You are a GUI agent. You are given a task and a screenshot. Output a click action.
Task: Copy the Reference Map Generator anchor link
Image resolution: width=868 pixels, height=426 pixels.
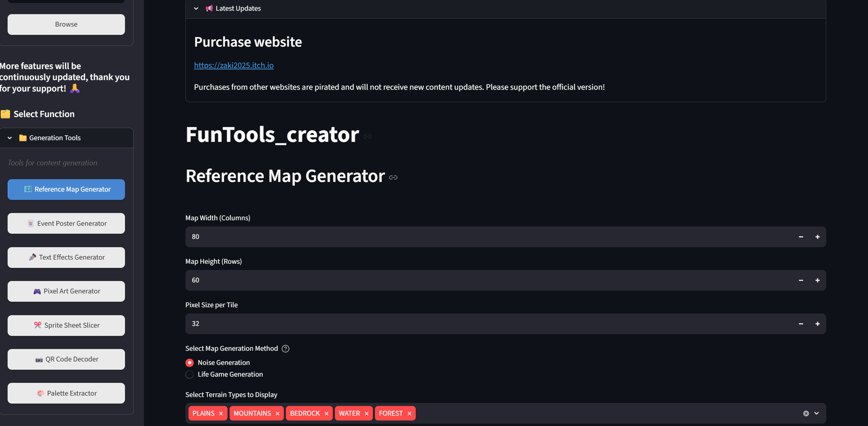pyautogui.click(x=393, y=177)
